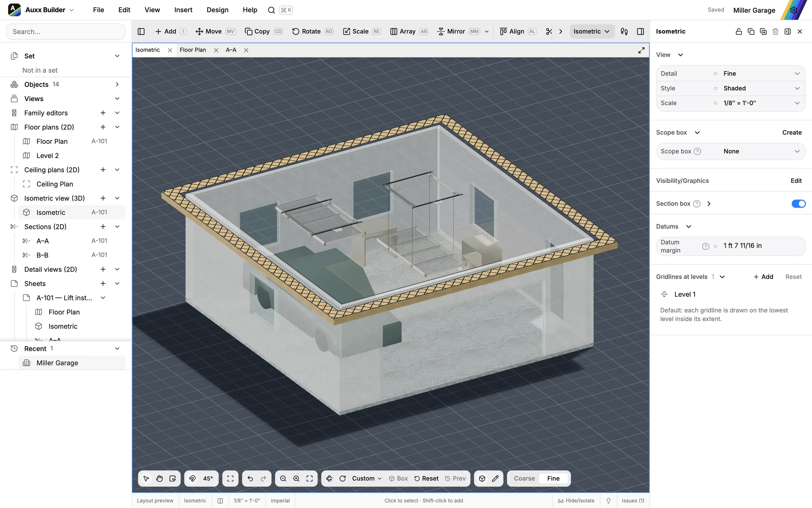Viewport: 812px width, 508px height.
Task: Delete view with trash icon
Action: point(775,31)
